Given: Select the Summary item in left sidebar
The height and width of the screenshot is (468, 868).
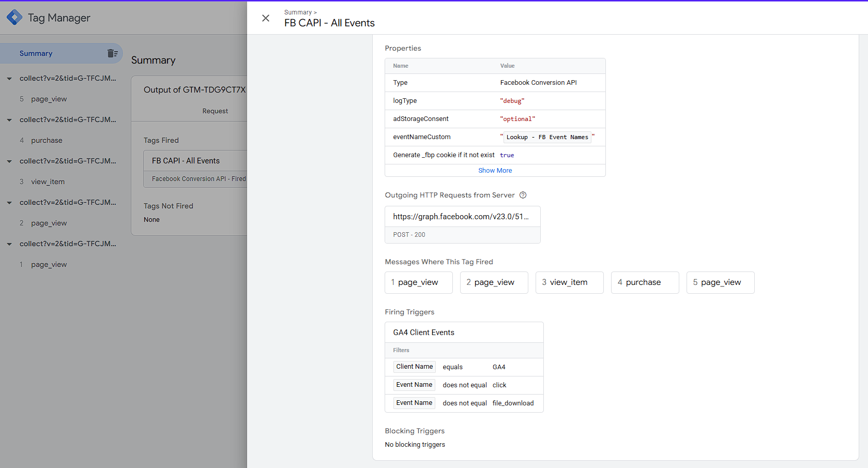Looking at the screenshot, I should coord(36,53).
